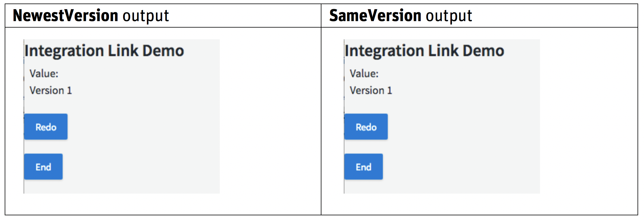
Task: Click the End button in NewestVersion output
Action: coord(43,166)
